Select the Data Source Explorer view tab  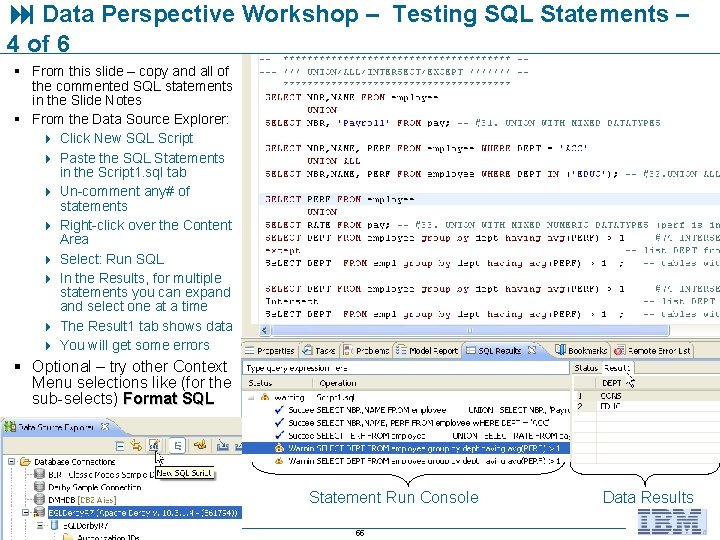(x=56, y=427)
